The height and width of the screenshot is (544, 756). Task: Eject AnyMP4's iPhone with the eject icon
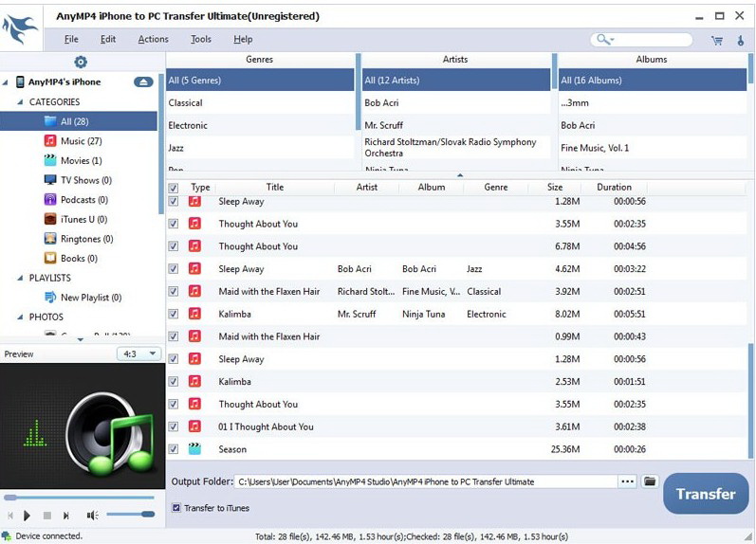142,82
